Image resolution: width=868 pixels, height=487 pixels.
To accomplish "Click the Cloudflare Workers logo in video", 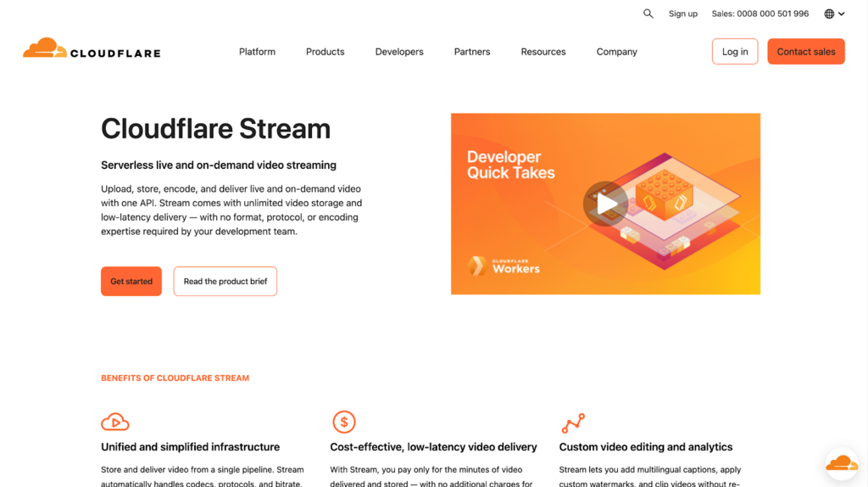I will coord(504,266).
